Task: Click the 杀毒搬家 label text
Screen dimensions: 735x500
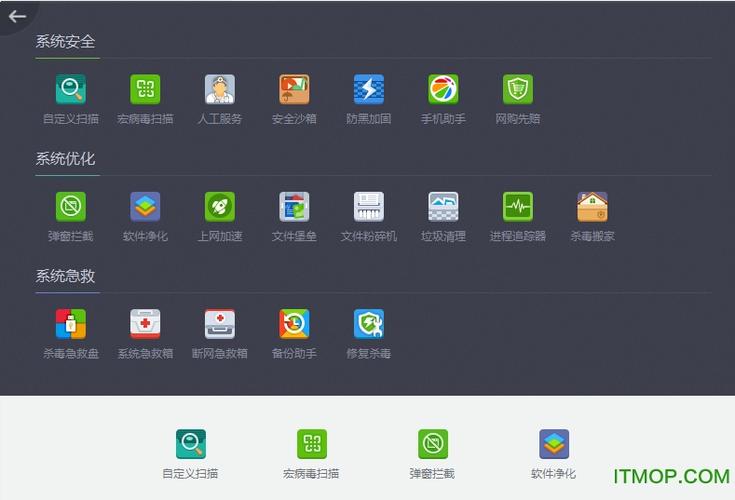Action: click(x=592, y=236)
